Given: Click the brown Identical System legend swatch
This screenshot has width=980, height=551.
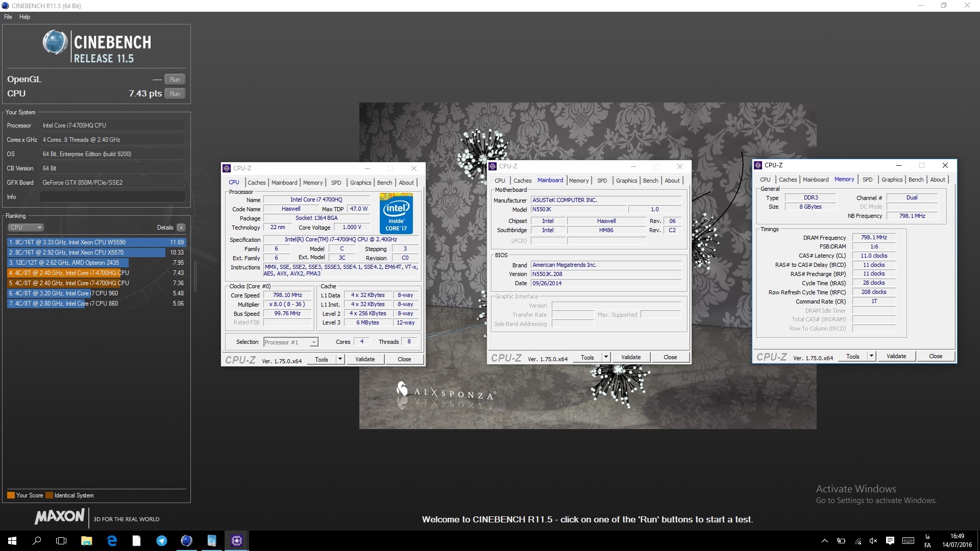Looking at the screenshot, I should point(49,495).
